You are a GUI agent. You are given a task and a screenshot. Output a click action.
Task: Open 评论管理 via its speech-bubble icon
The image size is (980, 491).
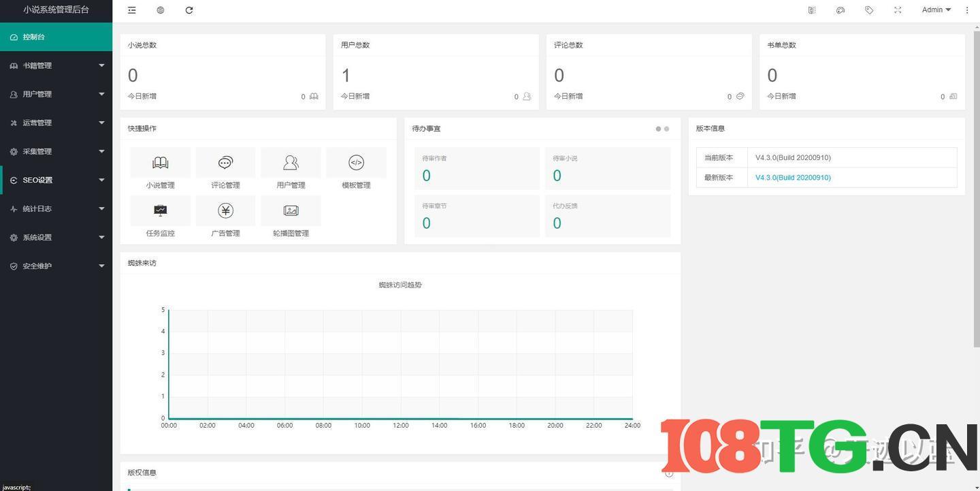coord(225,169)
